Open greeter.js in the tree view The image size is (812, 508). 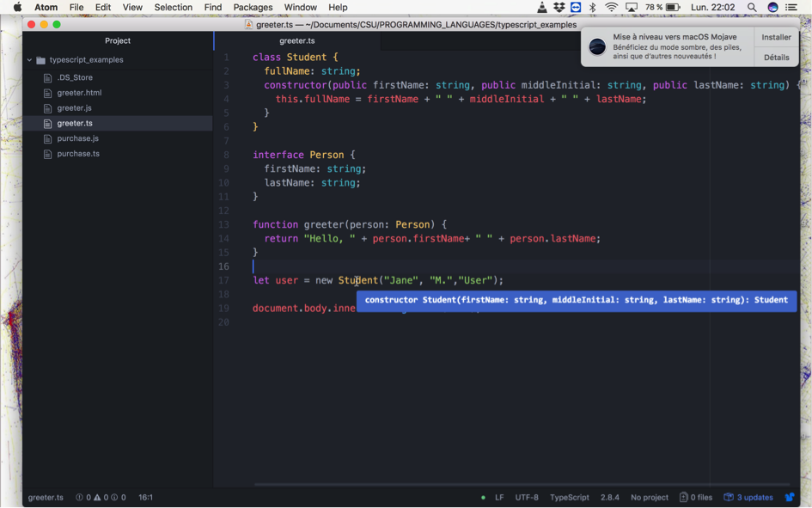[x=75, y=108]
